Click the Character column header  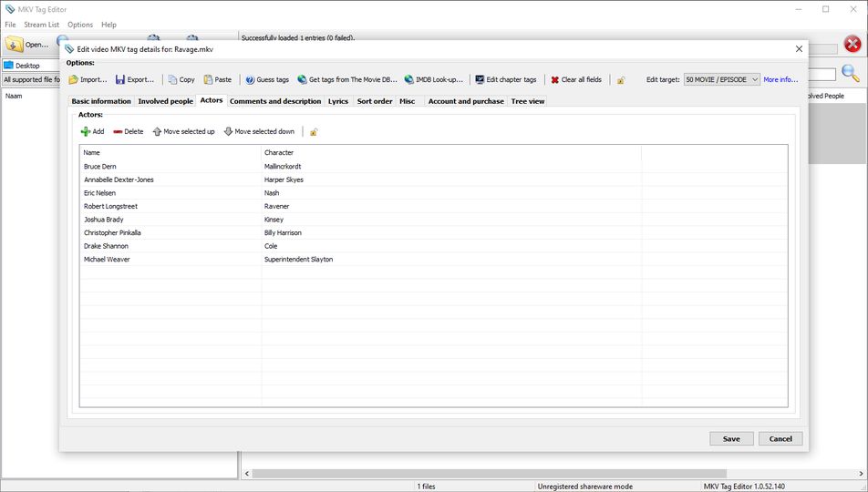(x=450, y=153)
